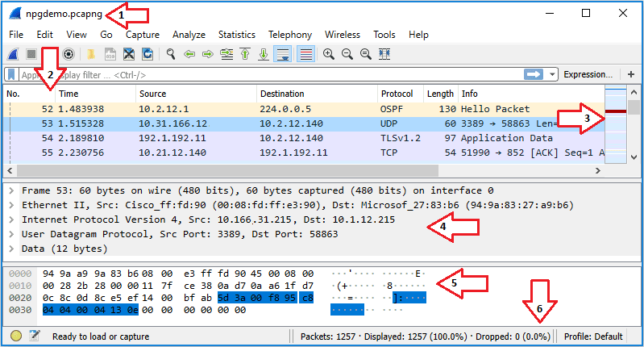Zoom out on packet text
644x347 pixels.
[347, 54]
